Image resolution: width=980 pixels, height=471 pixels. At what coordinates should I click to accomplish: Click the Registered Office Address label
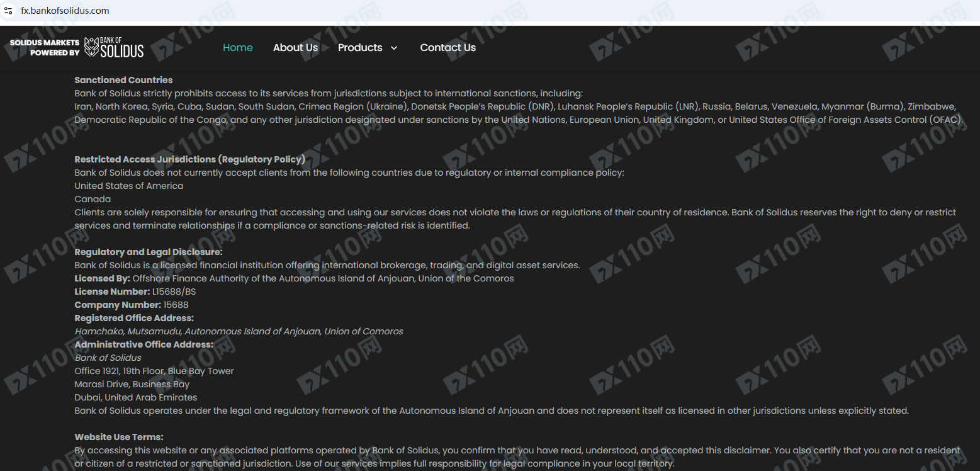[x=134, y=318]
